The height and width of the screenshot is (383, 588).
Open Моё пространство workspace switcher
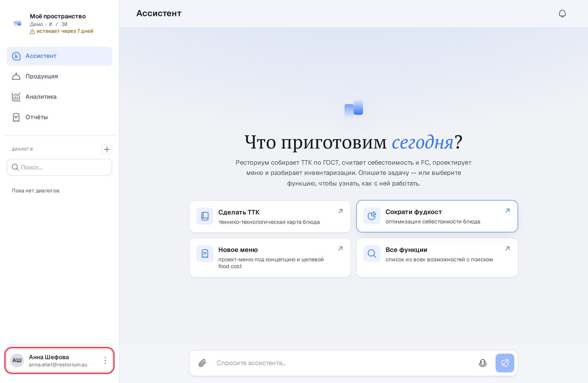(x=59, y=23)
